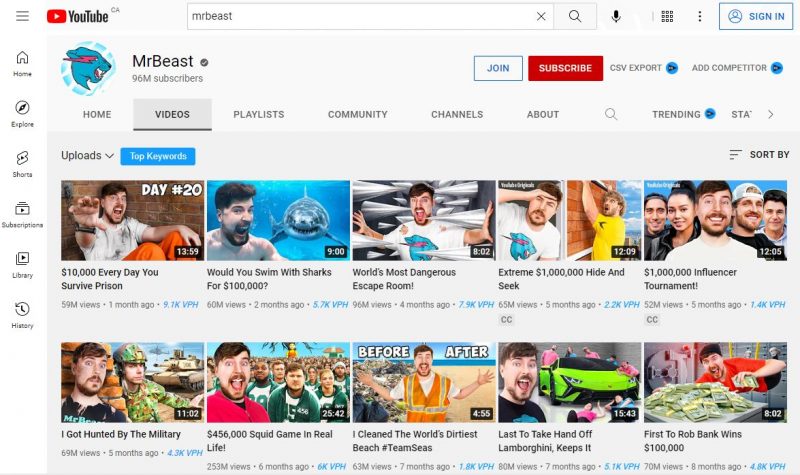Open History in the sidebar
The height and width of the screenshot is (475, 800).
(x=22, y=315)
